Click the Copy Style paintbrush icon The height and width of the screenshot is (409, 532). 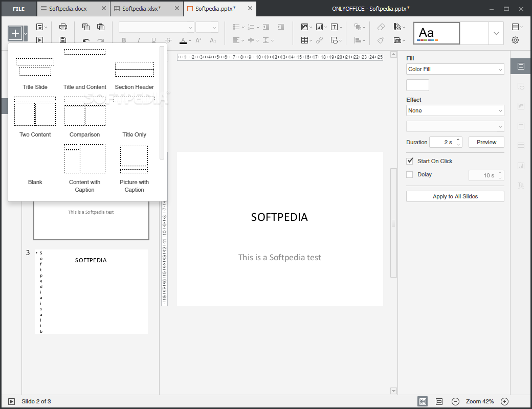(381, 40)
